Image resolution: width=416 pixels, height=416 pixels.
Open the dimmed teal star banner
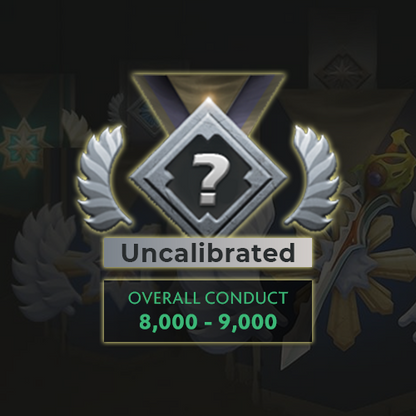point(24,145)
